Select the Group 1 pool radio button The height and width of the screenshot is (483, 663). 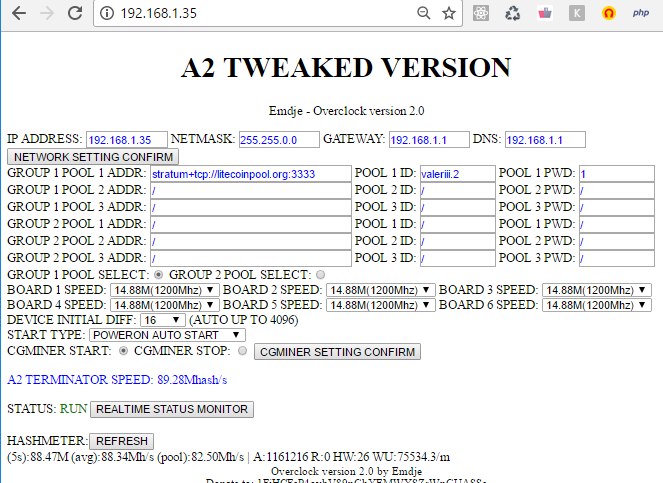[159, 274]
